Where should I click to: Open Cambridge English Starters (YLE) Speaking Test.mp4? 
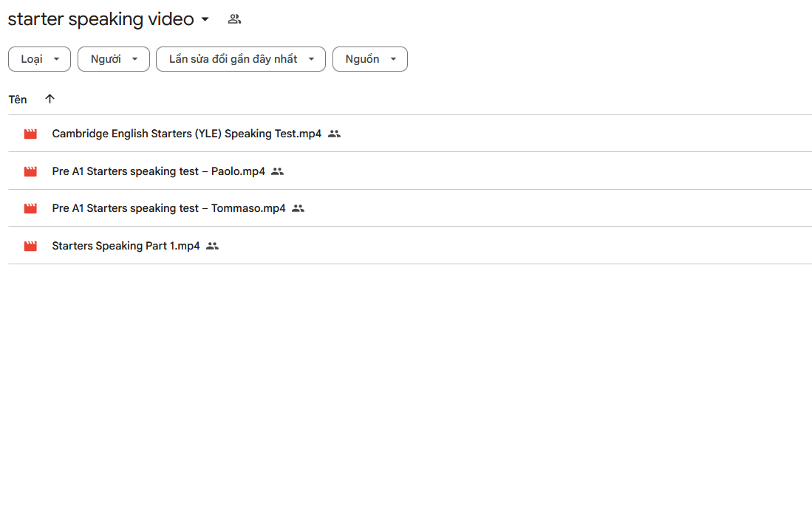coord(186,134)
